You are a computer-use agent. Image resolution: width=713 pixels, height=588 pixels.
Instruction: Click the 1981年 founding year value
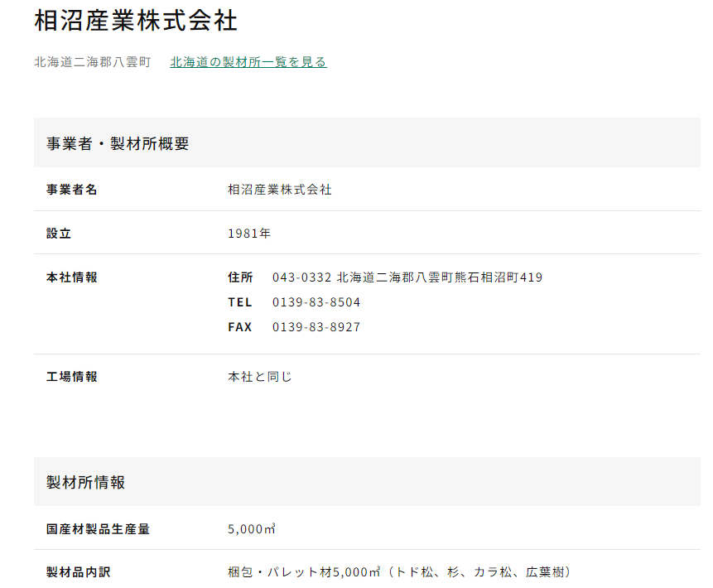coord(249,234)
